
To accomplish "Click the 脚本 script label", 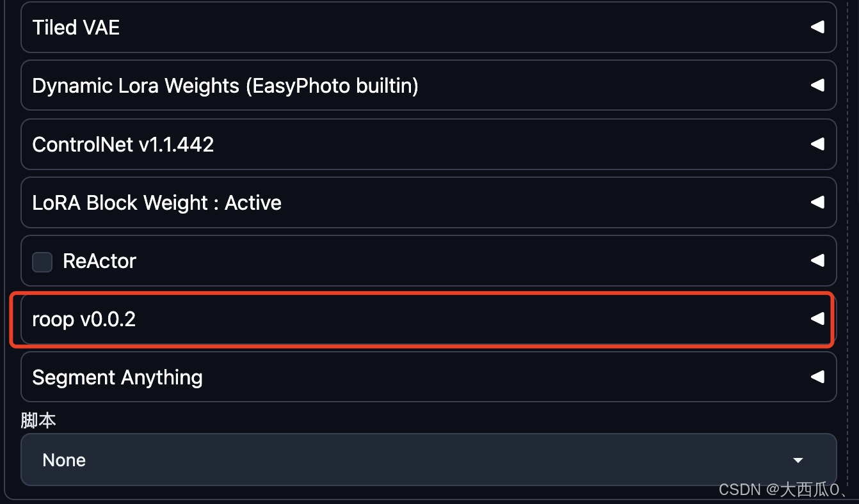I will (x=38, y=420).
